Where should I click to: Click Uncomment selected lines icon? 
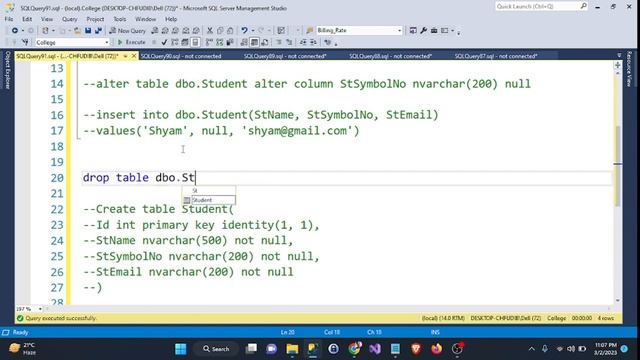click(x=289, y=42)
